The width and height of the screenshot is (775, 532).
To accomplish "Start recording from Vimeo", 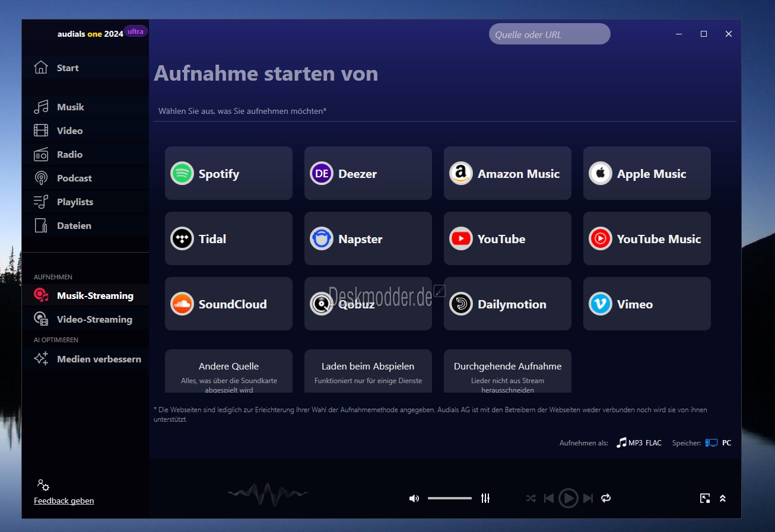I will (647, 304).
